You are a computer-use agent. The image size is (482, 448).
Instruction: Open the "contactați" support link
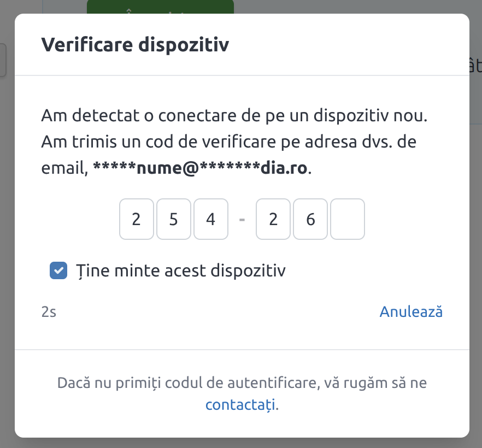241,405
